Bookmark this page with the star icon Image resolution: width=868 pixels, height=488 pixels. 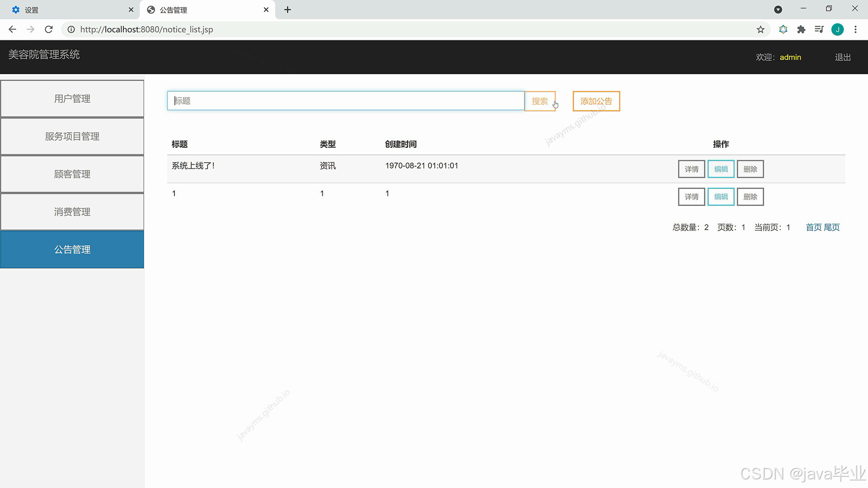760,29
